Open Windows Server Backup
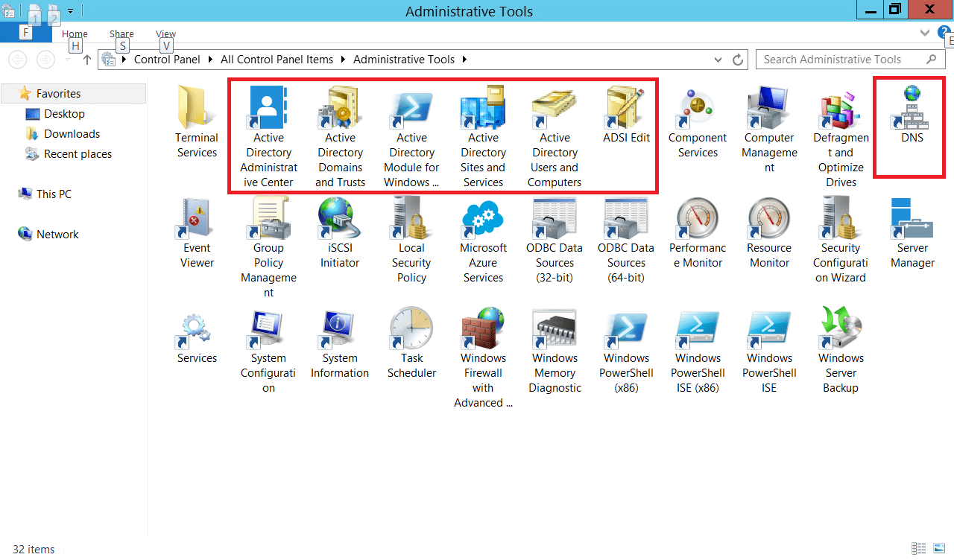The height and width of the screenshot is (560, 954). point(841,351)
